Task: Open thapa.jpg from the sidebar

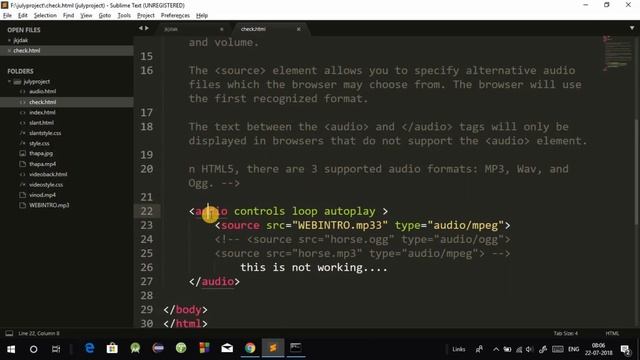Action: point(41,153)
